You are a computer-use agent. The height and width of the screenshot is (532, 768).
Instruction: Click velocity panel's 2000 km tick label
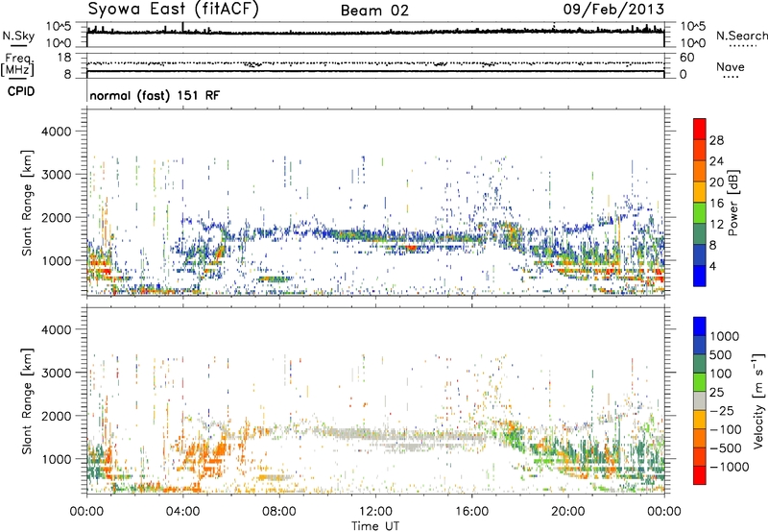(56, 416)
